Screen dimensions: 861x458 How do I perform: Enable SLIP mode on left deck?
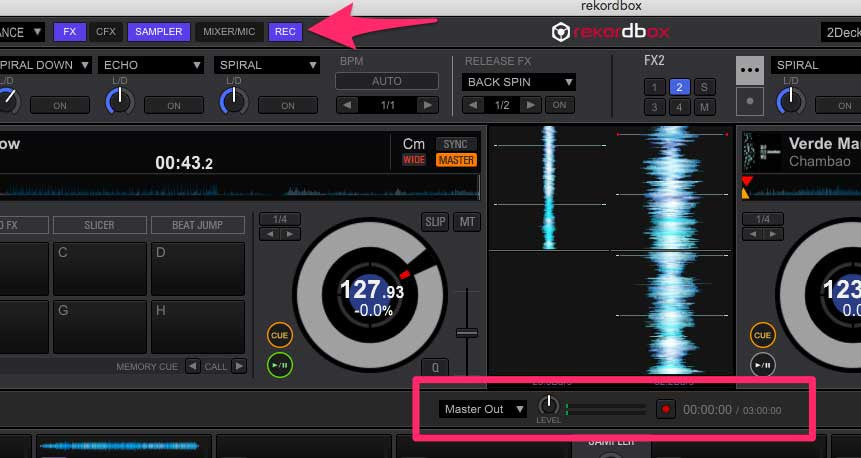pyautogui.click(x=435, y=222)
